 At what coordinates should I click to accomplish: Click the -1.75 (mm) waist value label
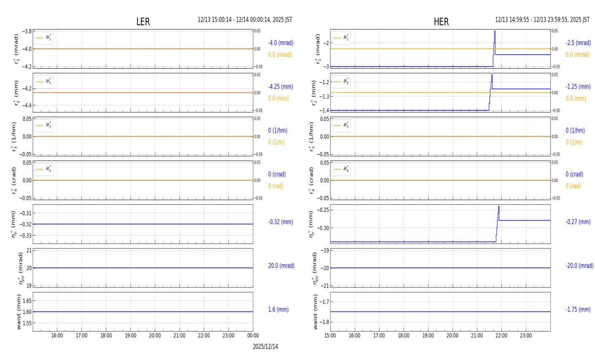(x=578, y=310)
